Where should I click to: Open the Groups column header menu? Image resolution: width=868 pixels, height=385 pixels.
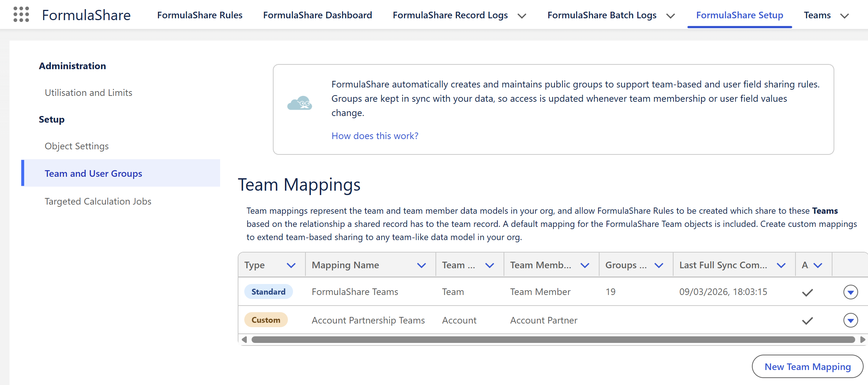pos(659,265)
